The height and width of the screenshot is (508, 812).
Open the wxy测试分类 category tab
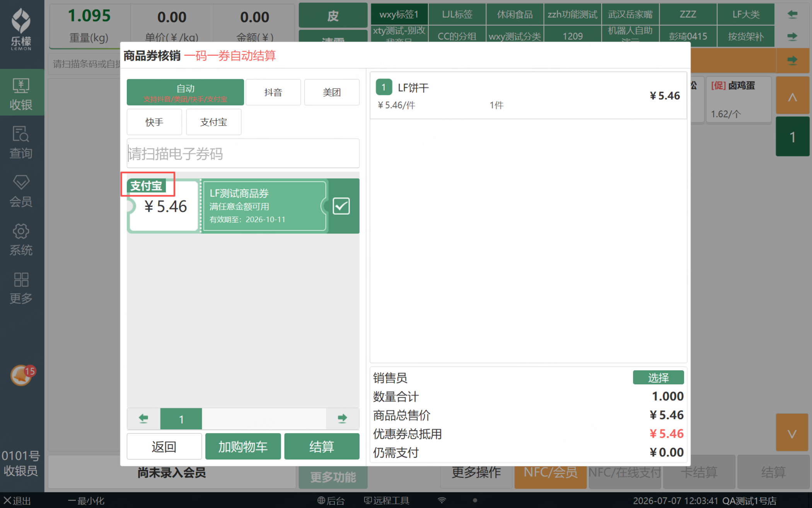(515, 36)
